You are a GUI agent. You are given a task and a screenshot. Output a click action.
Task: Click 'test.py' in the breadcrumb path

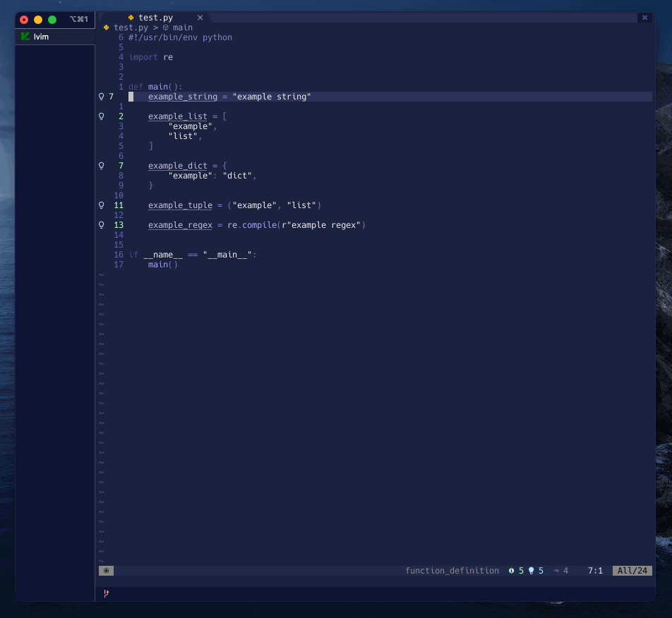131,28
